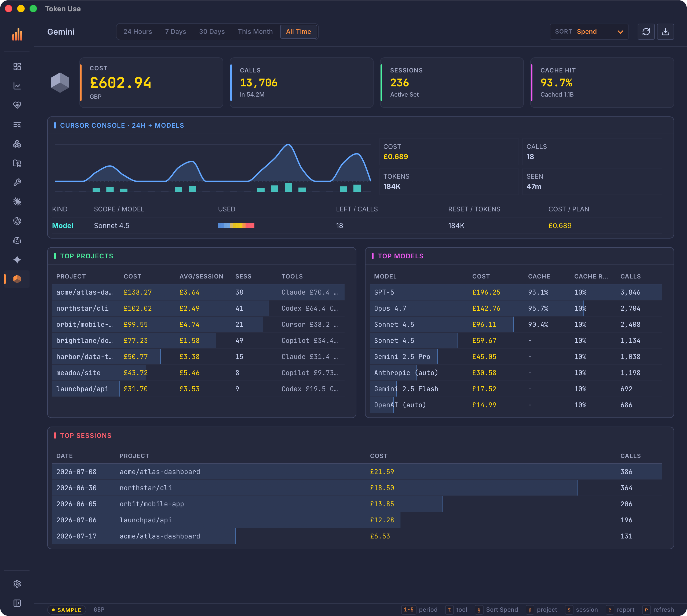Select the orange cube icon in sidebar
687x616 pixels.
(x=17, y=279)
